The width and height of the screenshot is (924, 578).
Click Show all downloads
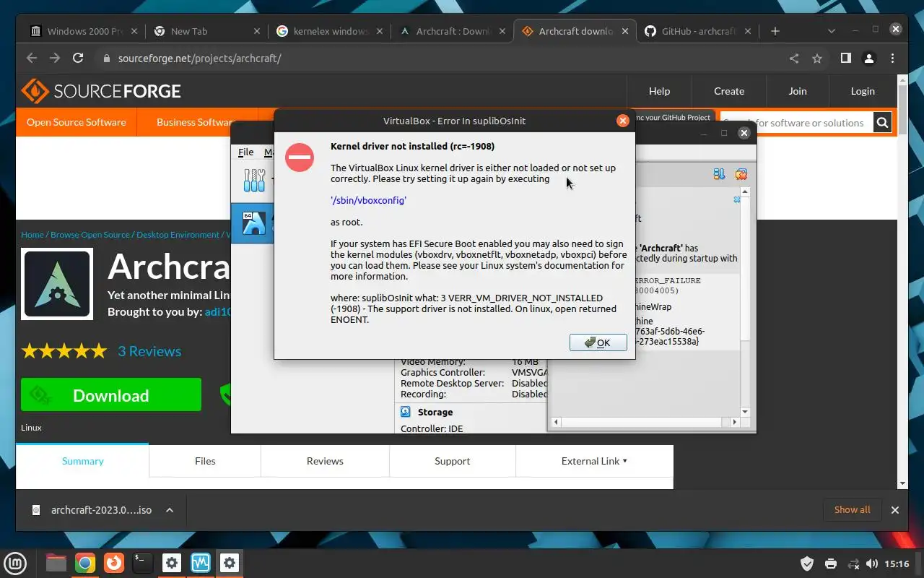(x=852, y=510)
